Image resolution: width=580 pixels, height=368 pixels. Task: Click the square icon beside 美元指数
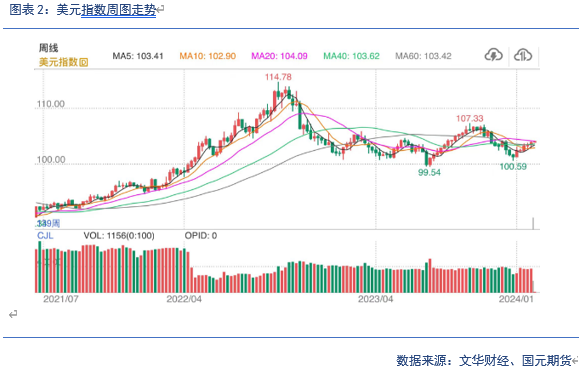click(x=84, y=62)
